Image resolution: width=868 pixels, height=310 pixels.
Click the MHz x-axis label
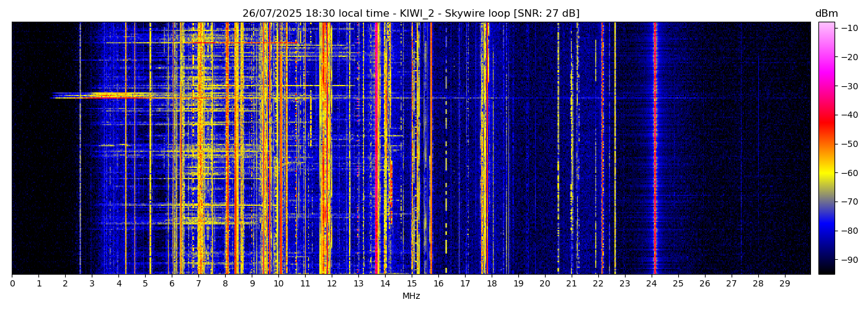411,296
